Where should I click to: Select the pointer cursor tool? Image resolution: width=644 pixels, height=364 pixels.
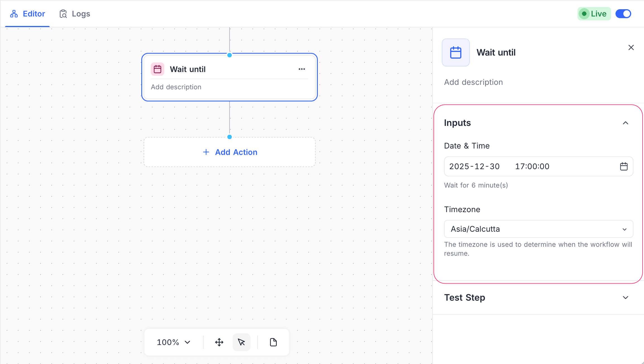[x=242, y=342]
